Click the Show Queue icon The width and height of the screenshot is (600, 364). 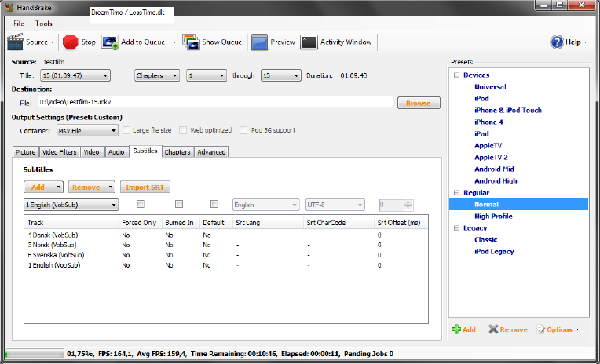coord(191,42)
